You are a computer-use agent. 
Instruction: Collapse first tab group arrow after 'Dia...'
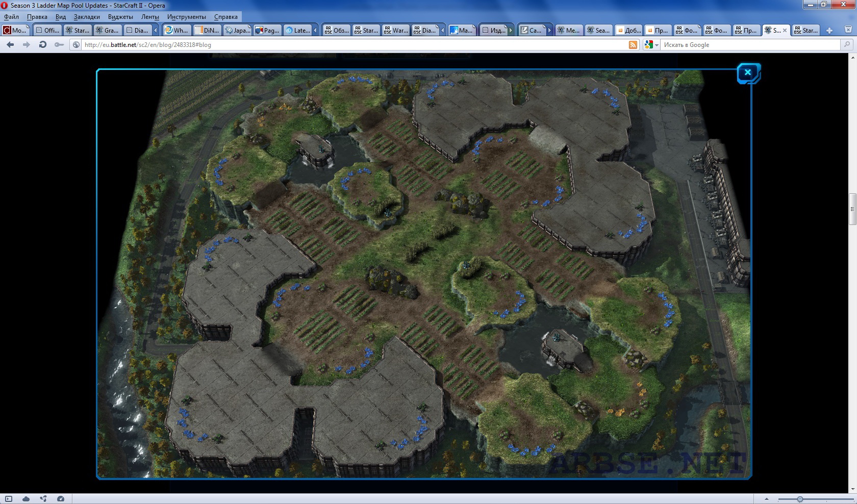click(156, 31)
